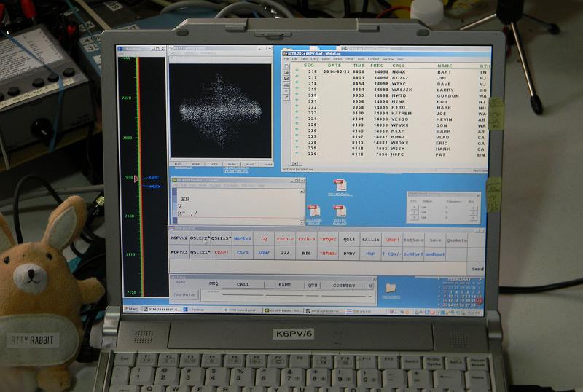Click the K6PVx3 macro button

pyautogui.click(x=179, y=252)
